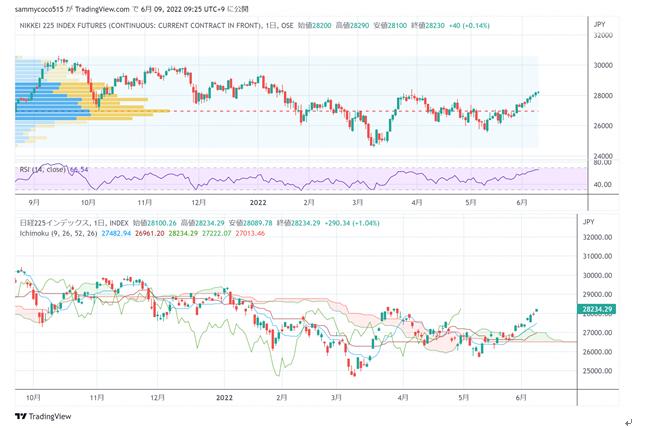Click the 安値28089.78 low value
This screenshot has height=428, width=646.
tap(250, 223)
